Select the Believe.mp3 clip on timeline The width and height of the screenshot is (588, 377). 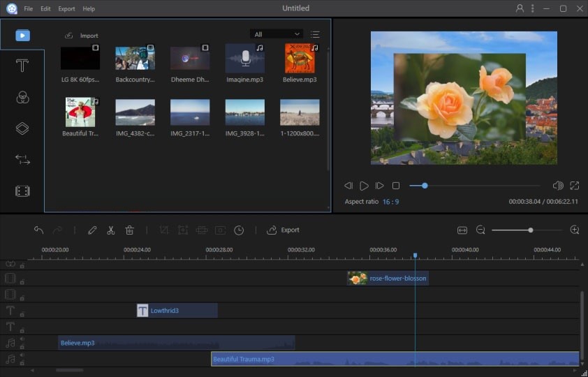[176, 343]
